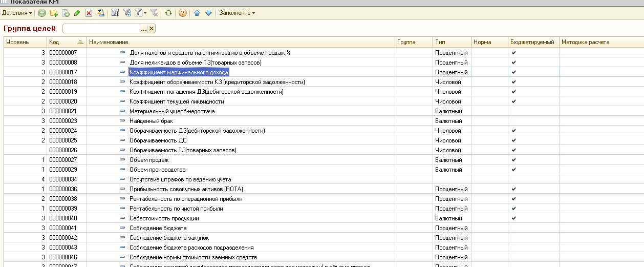Screen dimensions: 644x267
Task: Click the Группа column header
Action: tap(414, 42)
